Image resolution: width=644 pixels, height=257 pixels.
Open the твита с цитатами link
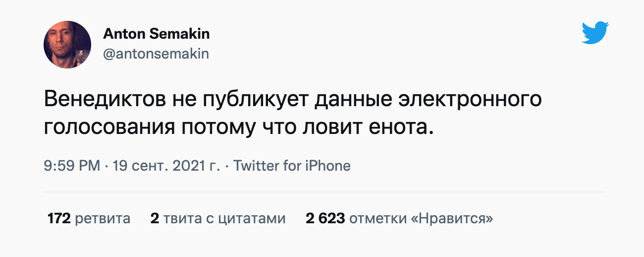point(224,218)
